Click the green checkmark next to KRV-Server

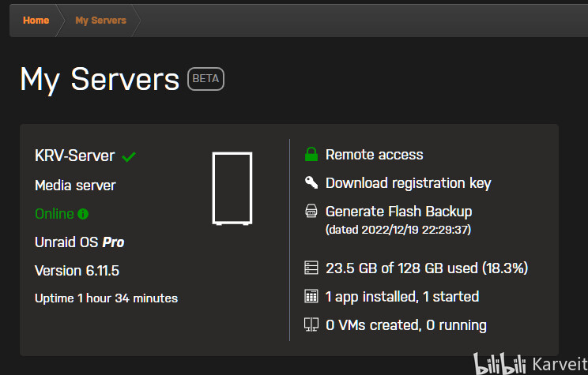coord(129,157)
